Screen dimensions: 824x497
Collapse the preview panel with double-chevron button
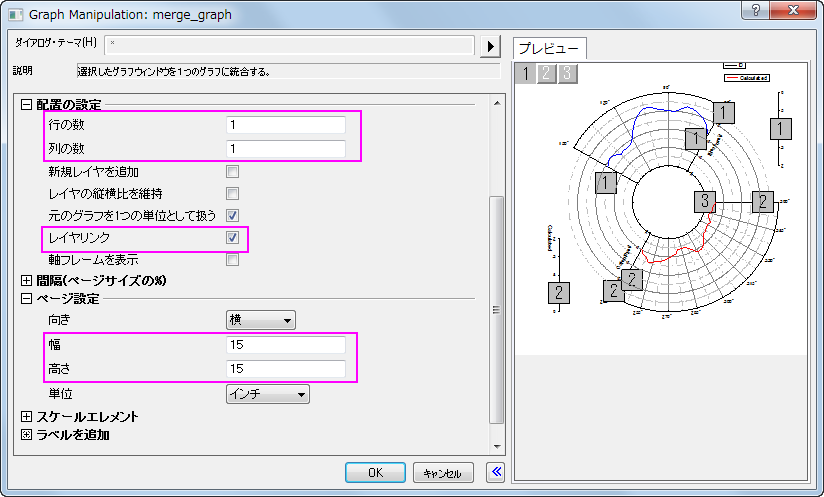[496, 472]
